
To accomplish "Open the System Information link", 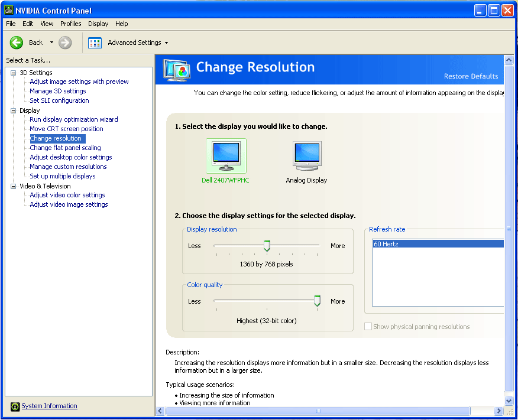I will pyautogui.click(x=49, y=406).
